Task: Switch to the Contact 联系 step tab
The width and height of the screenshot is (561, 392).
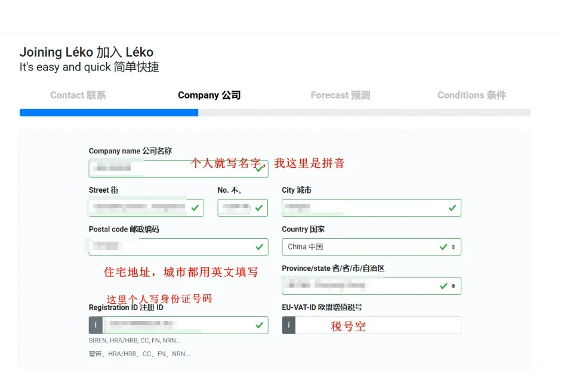Action: point(78,95)
